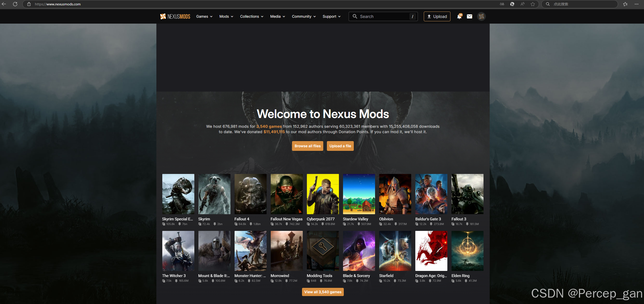644x304 pixels.
Task: Expand the Collections dropdown menu
Action: [251, 16]
